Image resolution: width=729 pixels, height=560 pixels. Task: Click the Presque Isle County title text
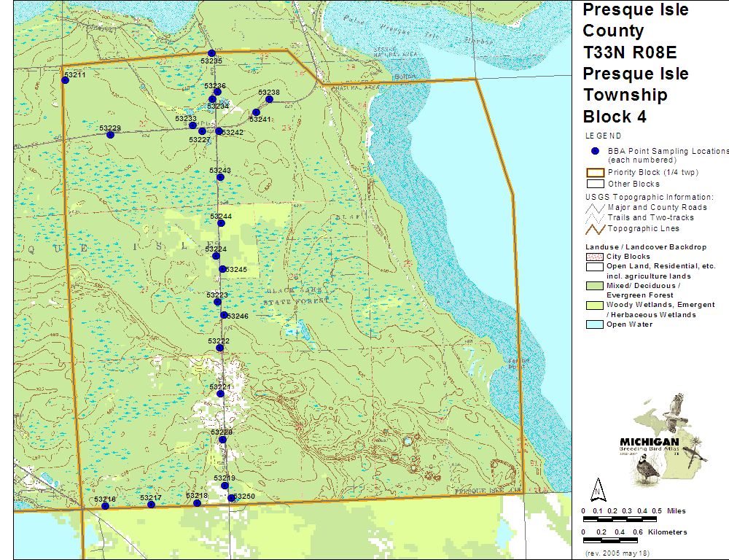coord(634,20)
